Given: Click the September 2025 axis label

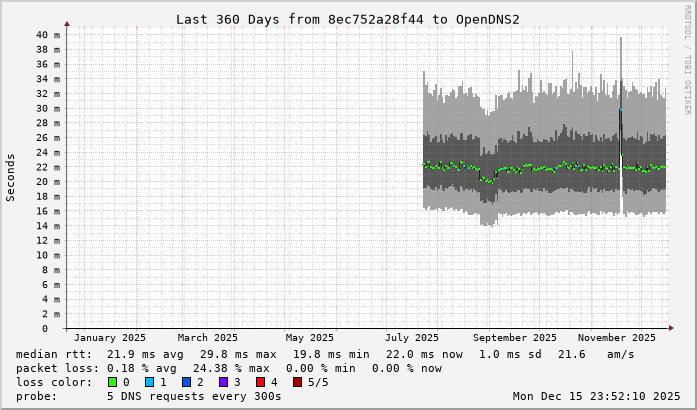Looking at the screenshot, I should [x=516, y=338].
